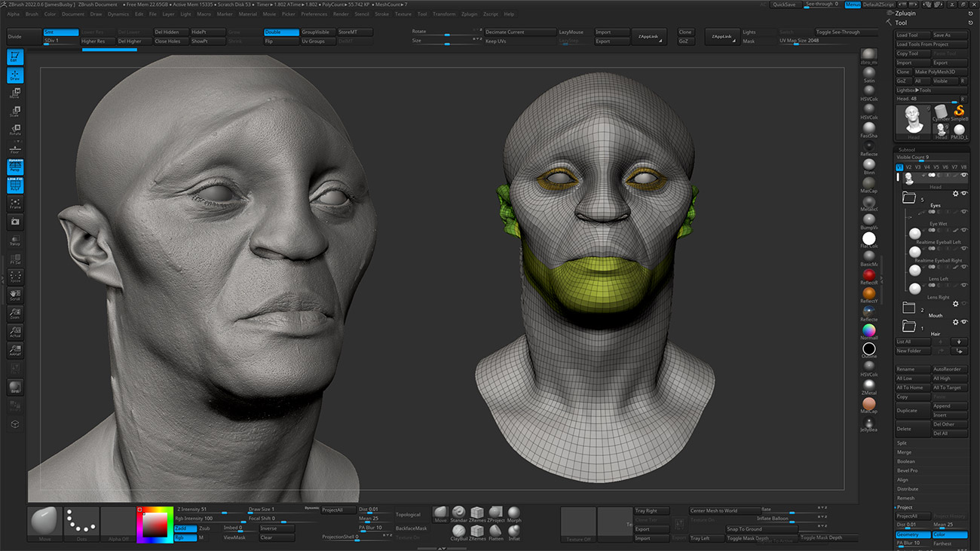Image resolution: width=980 pixels, height=551 pixels.
Task: Choose the Rotate transform icon
Action: (15, 130)
